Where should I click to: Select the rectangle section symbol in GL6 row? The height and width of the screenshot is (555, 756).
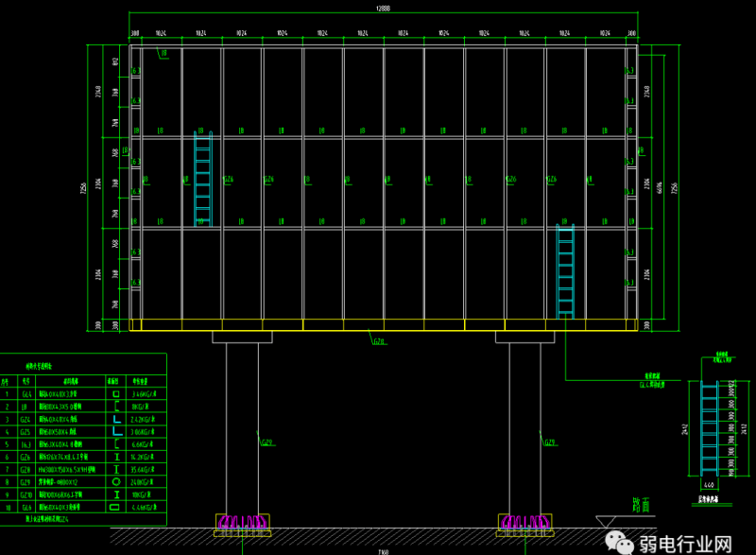click(115, 507)
